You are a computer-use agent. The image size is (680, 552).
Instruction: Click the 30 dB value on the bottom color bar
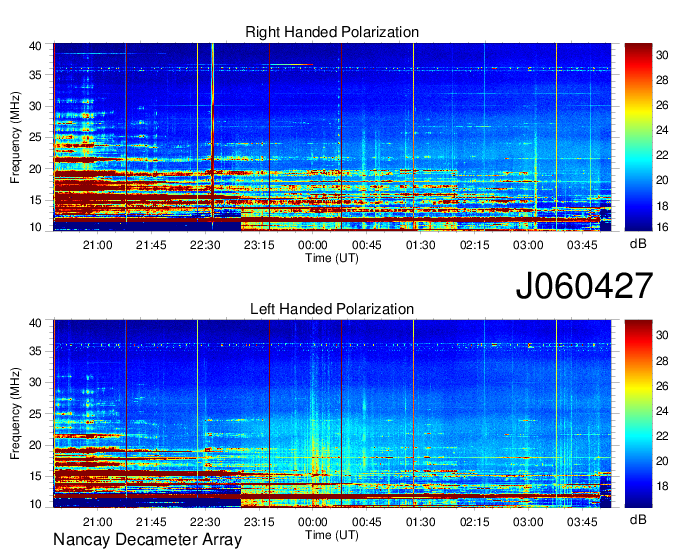[662, 335]
